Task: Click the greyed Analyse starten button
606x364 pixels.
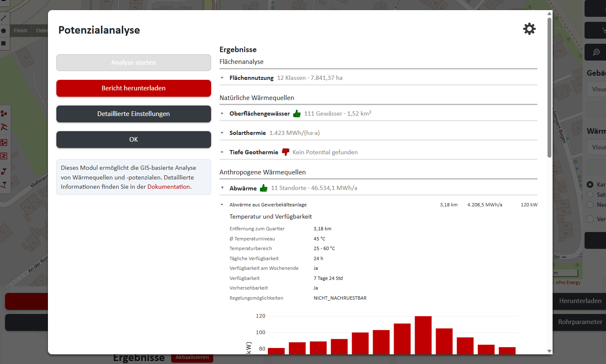Action: [134, 63]
